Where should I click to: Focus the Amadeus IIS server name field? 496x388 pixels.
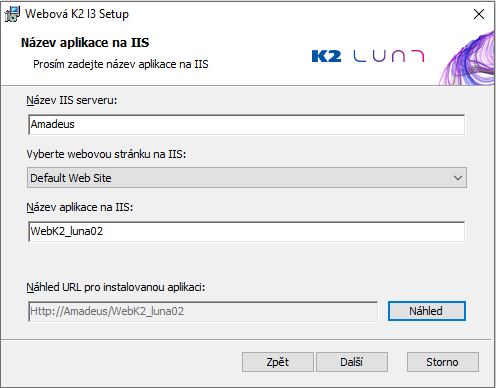click(247, 125)
